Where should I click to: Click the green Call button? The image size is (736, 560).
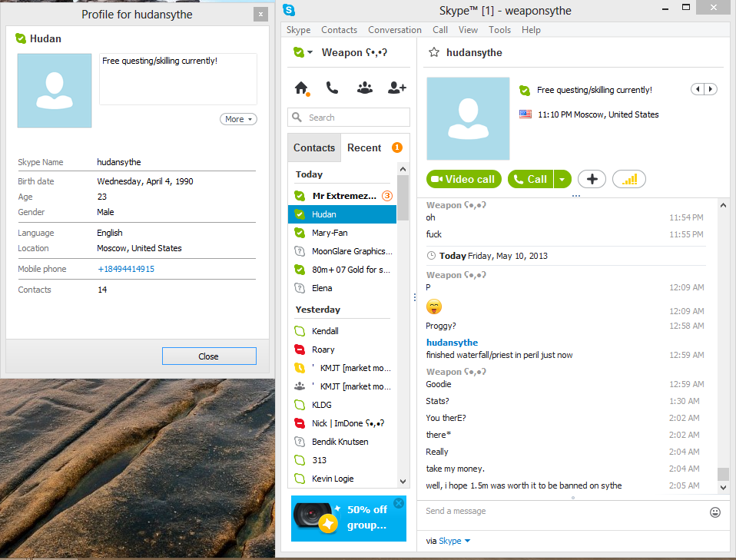[x=531, y=179]
